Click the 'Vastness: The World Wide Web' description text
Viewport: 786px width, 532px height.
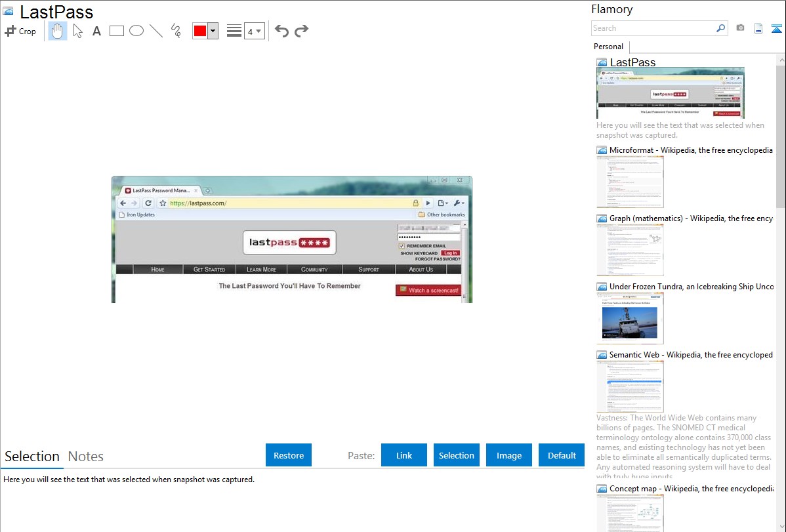684,447
